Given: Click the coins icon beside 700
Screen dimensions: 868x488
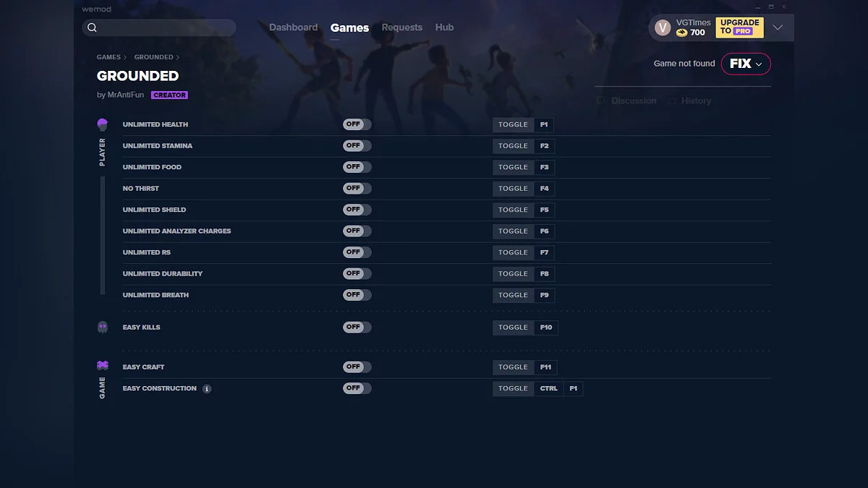Looking at the screenshot, I should point(681,33).
